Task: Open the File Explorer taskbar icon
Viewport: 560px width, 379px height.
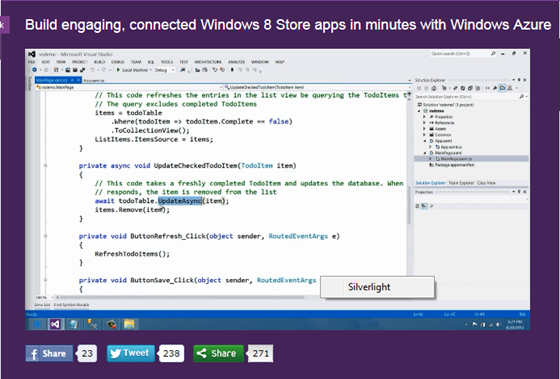Action: (129, 324)
